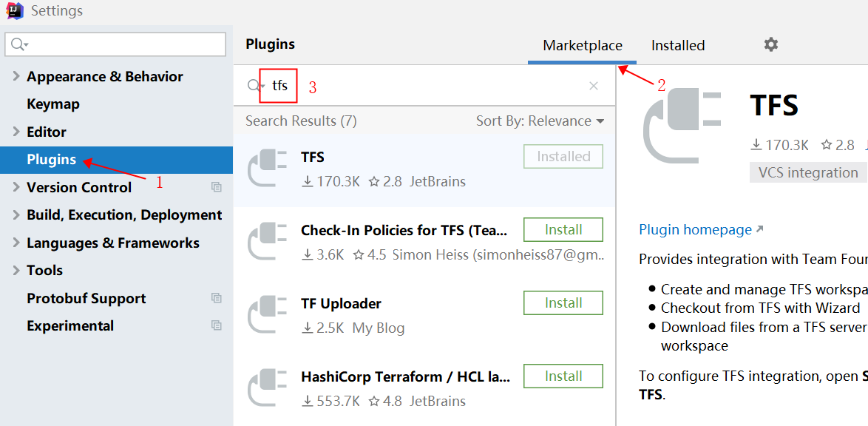The height and width of the screenshot is (426, 868).
Task: Click the IntelliJ logo in the title bar
Action: coord(15,10)
